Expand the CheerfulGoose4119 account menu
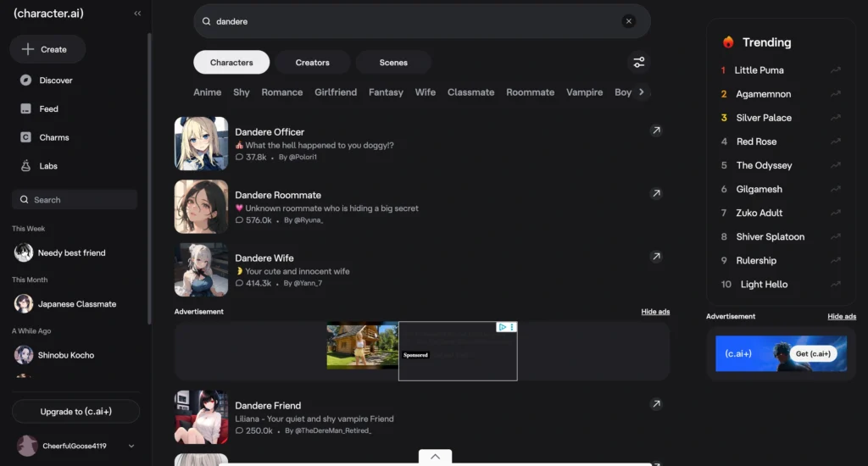This screenshot has width=868, height=466. 131,446
